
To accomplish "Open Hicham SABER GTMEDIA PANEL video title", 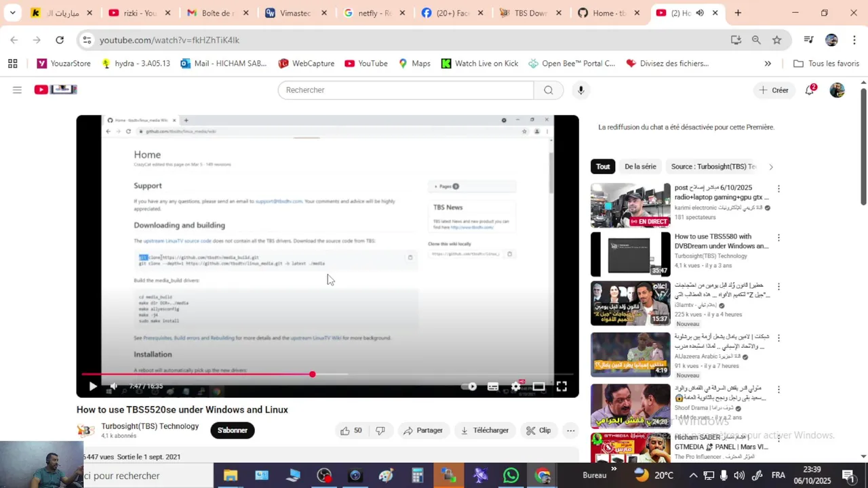I will [x=722, y=442].
